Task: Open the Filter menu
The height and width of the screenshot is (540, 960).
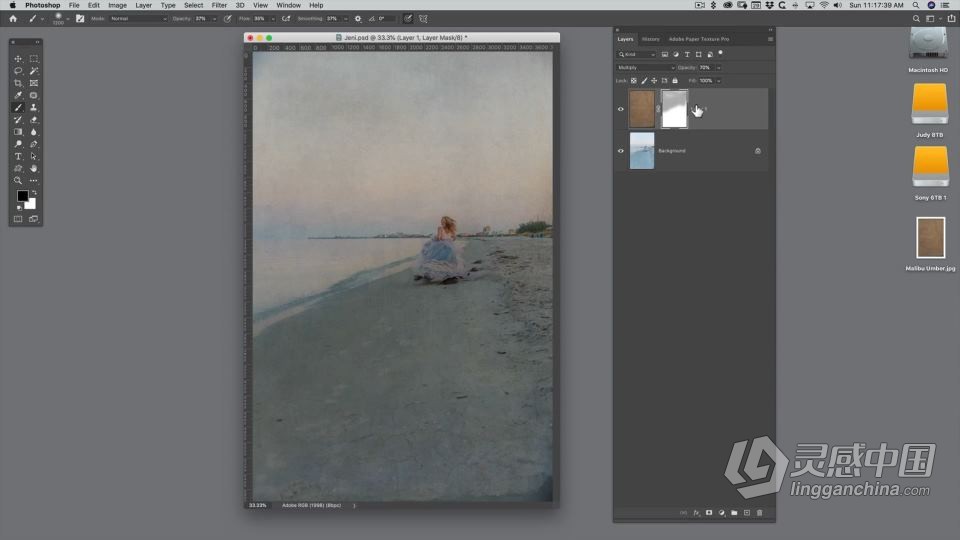Action: tap(219, 5)
